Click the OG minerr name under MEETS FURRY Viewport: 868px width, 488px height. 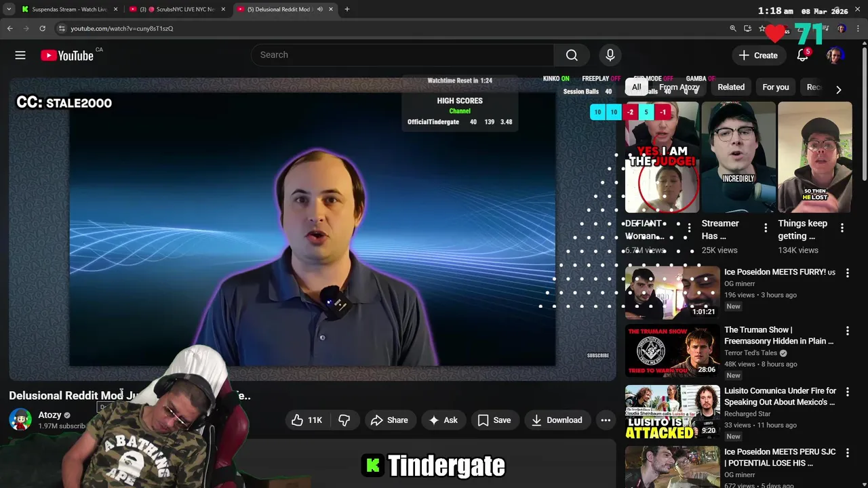point(739,284)
